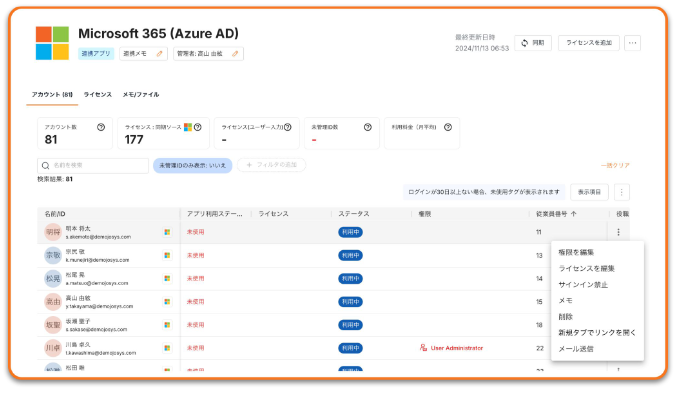The height and width of the screenshot is (396, 677).
Task: Click the magnifier icon in search box
Action: point(45,165)
